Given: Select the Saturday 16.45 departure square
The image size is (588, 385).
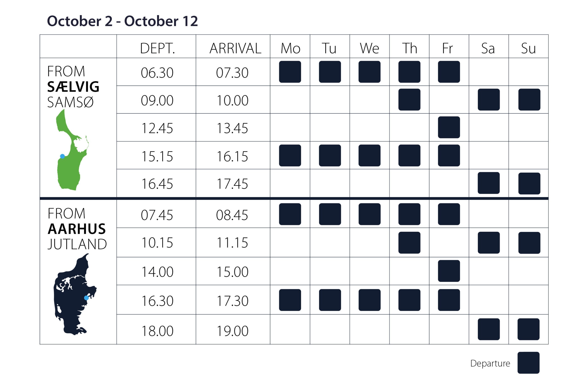Looking at the screenshot, I should point(489,183).
